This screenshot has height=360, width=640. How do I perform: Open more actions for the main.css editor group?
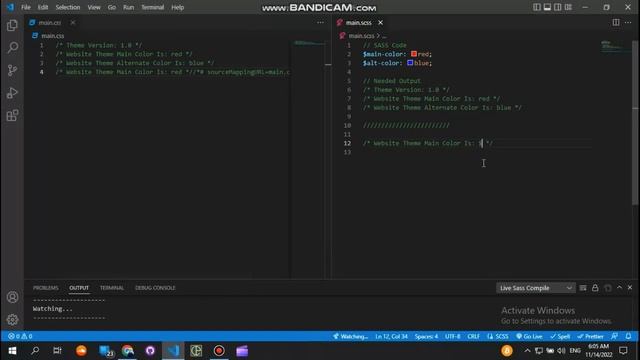click(320, 22)
